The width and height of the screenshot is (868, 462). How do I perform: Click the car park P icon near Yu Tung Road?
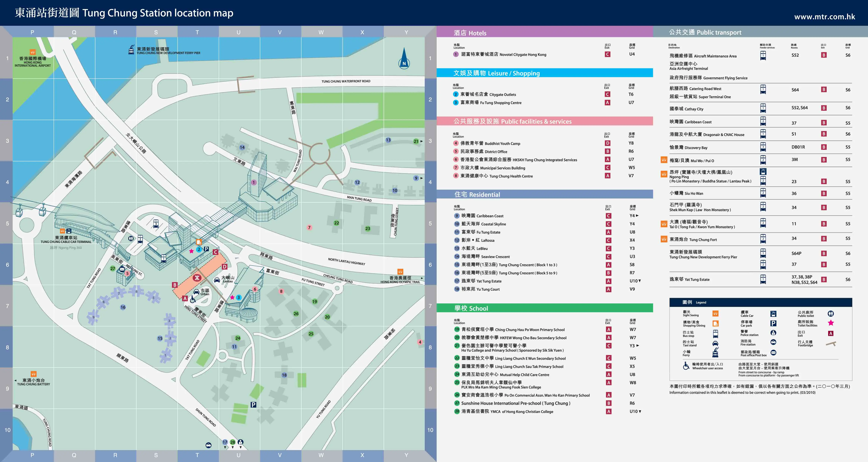point(253,405)
